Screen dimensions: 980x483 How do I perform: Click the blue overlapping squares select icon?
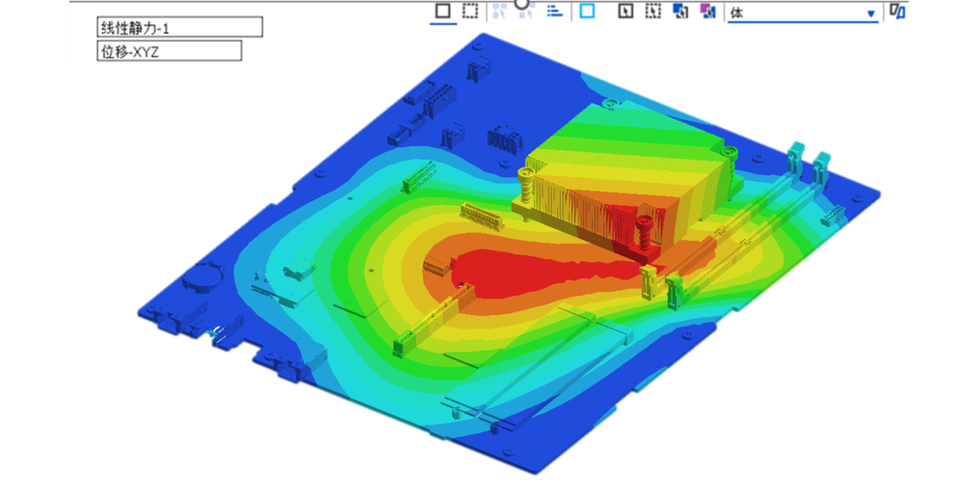pyautogui.click(x=680, y=11)
